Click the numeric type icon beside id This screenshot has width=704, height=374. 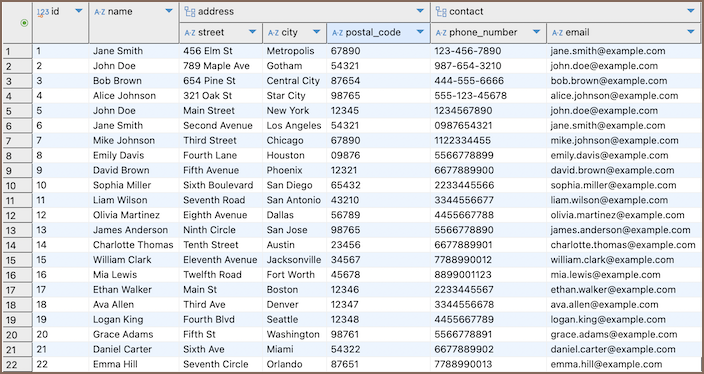pyautogui.click(x=43, y=12)
